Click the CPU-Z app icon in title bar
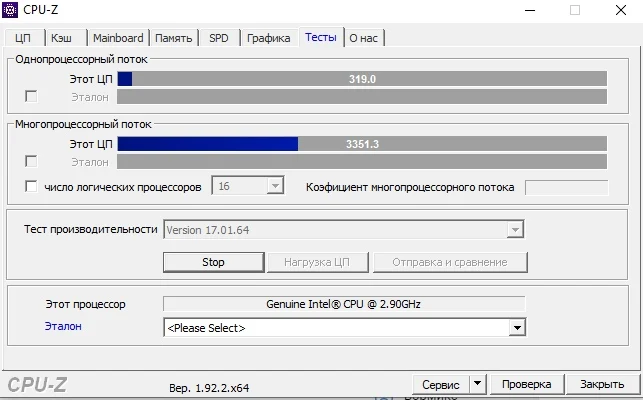This screenshot has width=643, height=400. (10, 10)
